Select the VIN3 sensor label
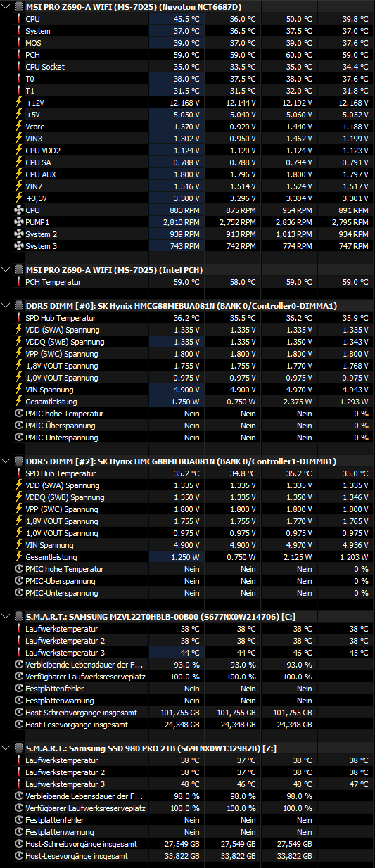The height and width of the screenshot is (868, 375). tap(34, 139)
